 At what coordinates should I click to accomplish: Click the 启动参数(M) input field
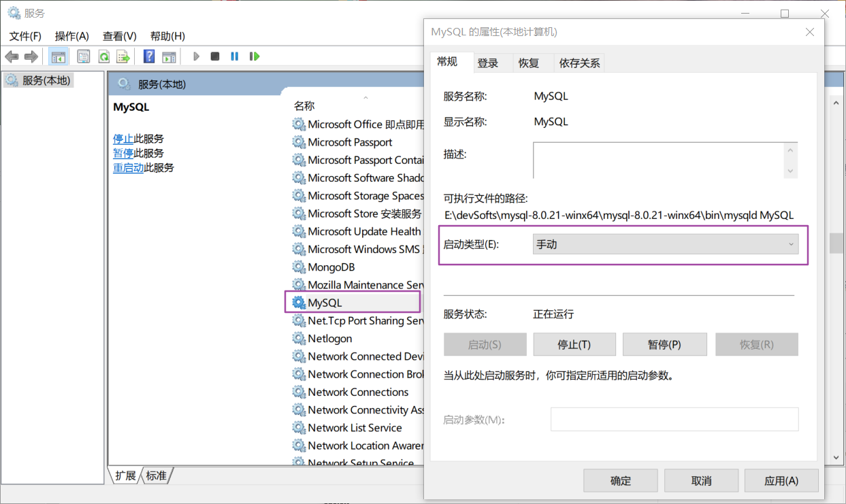click(674, 419)
